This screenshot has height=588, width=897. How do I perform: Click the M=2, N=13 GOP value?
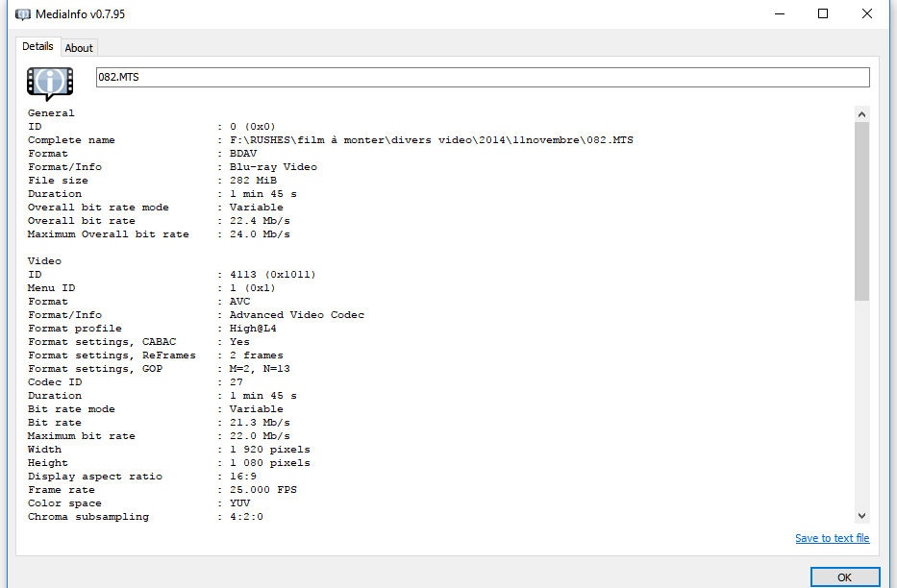(x=260, y=369)
